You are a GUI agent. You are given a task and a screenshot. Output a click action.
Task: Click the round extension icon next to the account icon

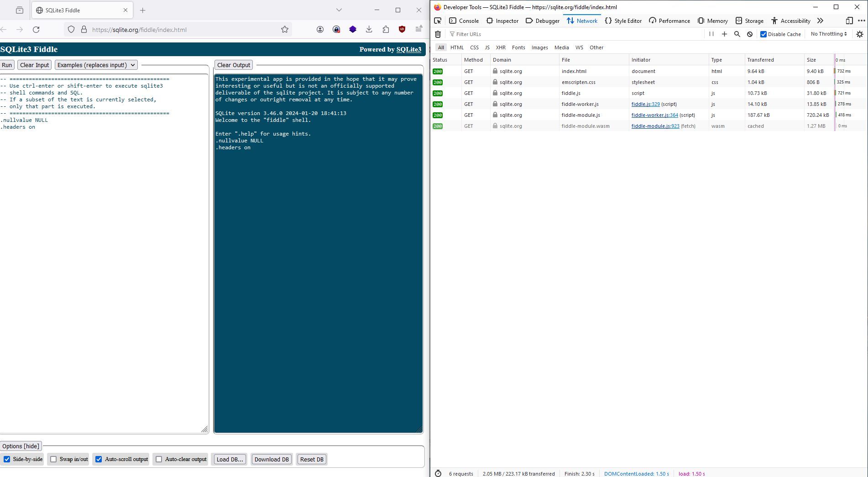[x=336, y=30]
